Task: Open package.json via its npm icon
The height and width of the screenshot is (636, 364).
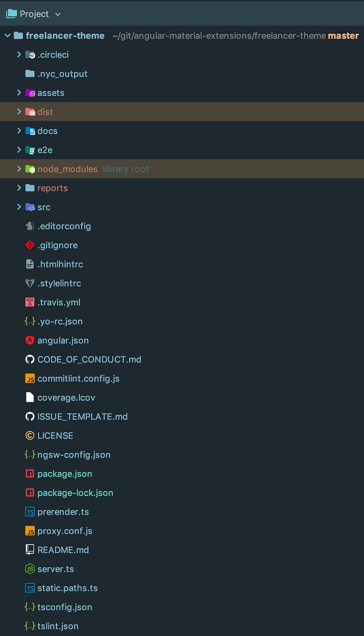Action: [29, 473]
